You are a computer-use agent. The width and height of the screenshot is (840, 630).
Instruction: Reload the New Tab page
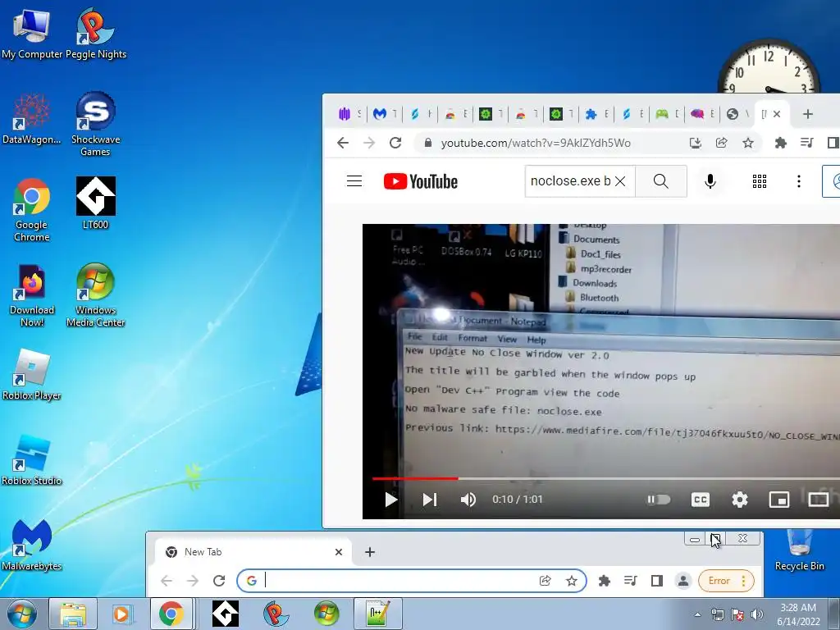click(x=218, y=581)
